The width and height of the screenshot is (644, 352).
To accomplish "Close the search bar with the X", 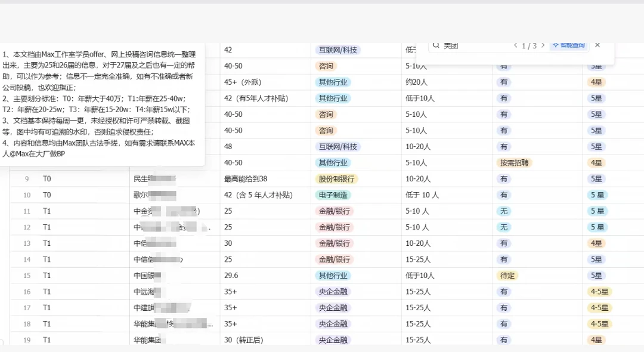I will point(597,45).
